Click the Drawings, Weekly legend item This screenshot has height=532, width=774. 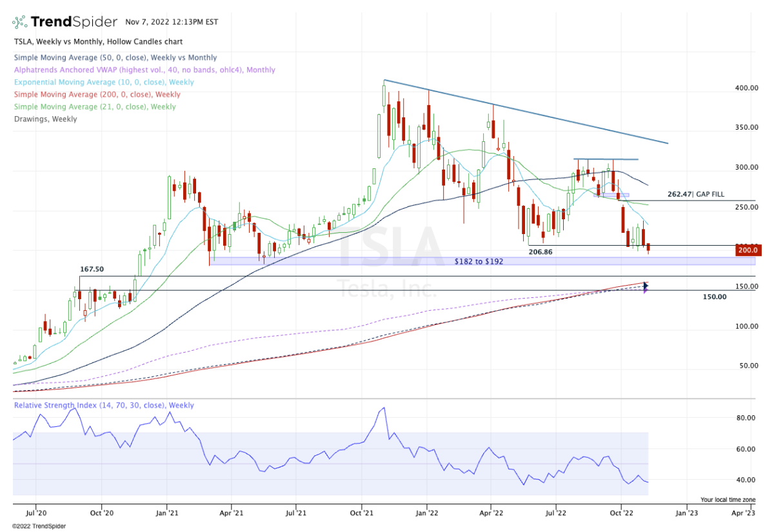(x=46, y=119)
